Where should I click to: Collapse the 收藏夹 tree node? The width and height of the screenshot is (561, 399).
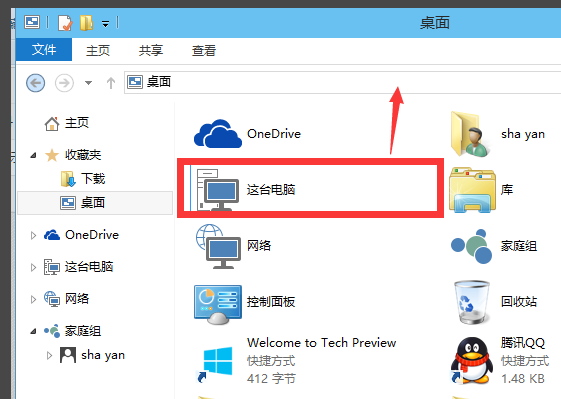33,155
